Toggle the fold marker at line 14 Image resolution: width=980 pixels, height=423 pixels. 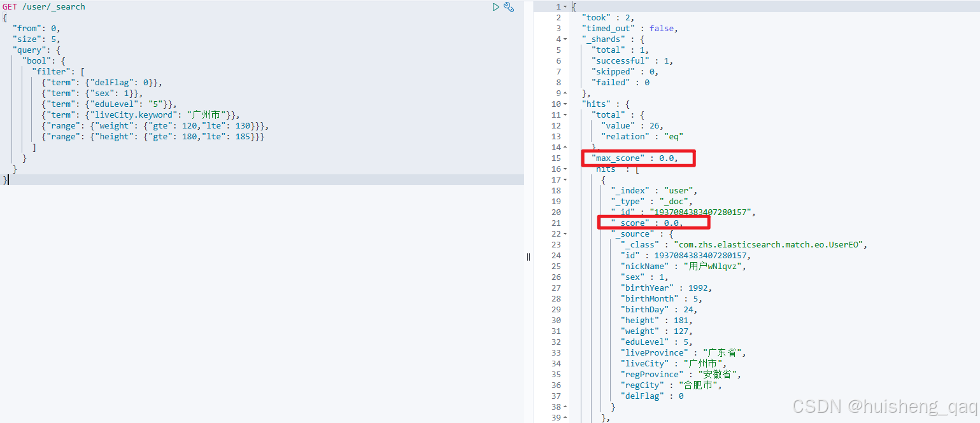[x=565, y=148]
